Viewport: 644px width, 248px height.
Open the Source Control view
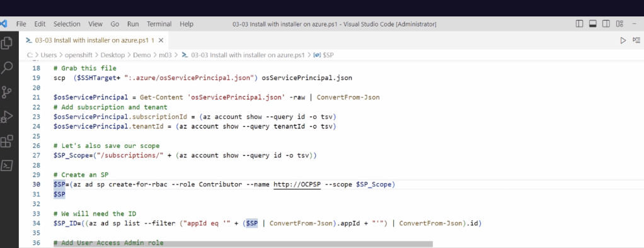click(x=6, y=93)
